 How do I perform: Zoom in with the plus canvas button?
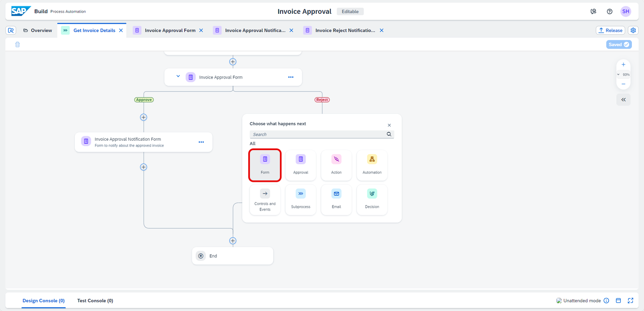coord(623,65)
